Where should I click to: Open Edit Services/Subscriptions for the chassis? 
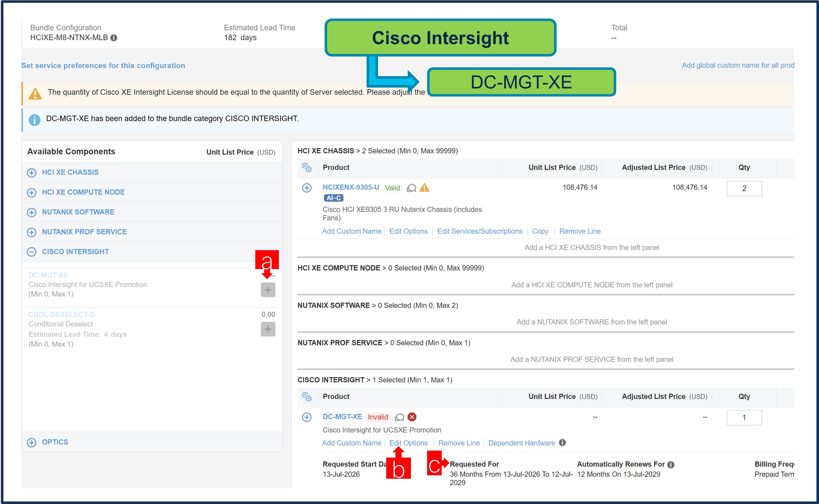(479, 231)
